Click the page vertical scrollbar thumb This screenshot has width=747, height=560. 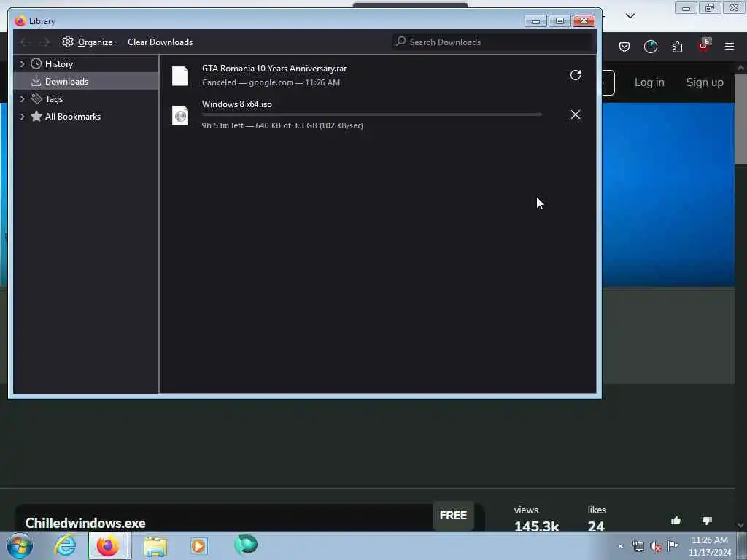[x=740, y=119]
